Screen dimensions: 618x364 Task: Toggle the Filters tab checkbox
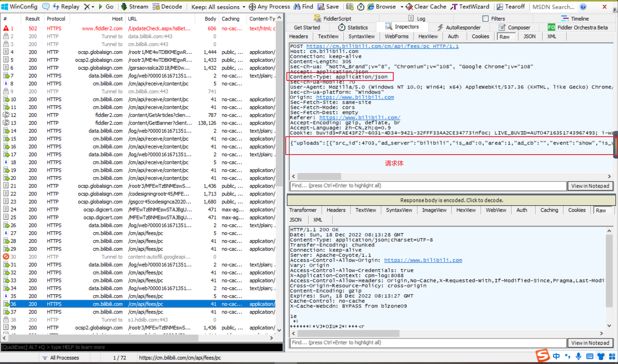485,19
